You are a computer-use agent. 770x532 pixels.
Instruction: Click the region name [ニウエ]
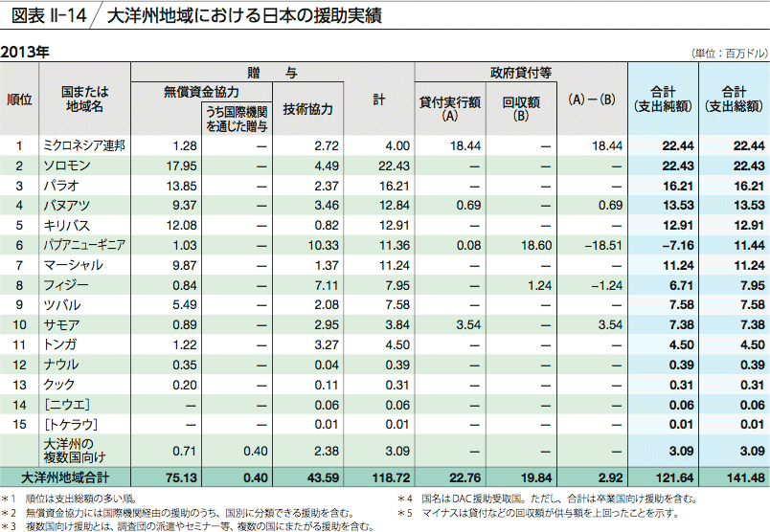(x=67, y=405)
